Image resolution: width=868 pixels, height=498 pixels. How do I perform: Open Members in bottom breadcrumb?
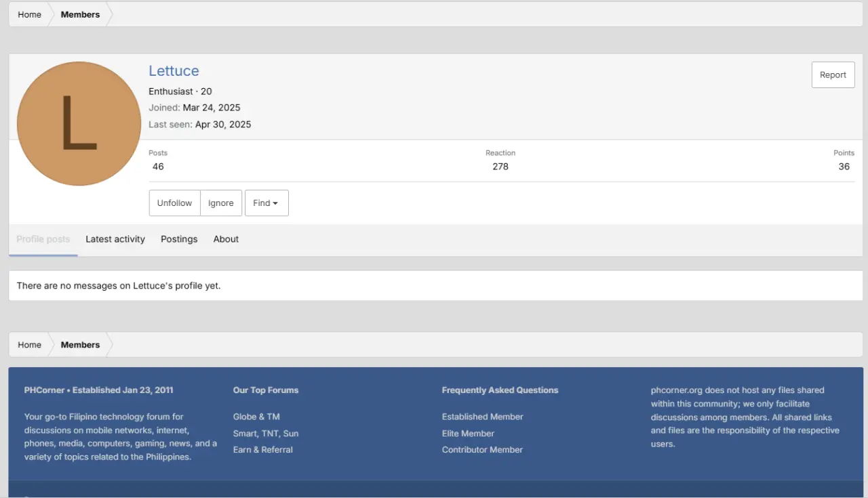tap(80, 345)
